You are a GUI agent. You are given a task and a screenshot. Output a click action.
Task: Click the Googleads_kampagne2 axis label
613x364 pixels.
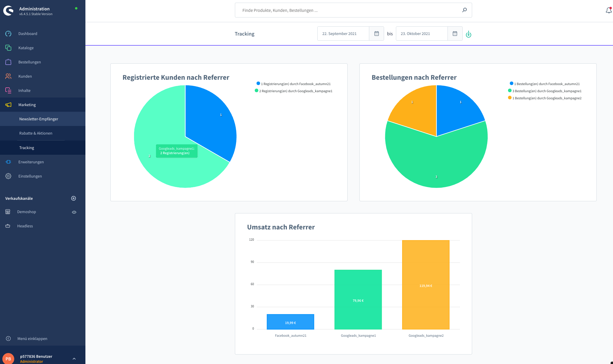click(x=426, y=336)
